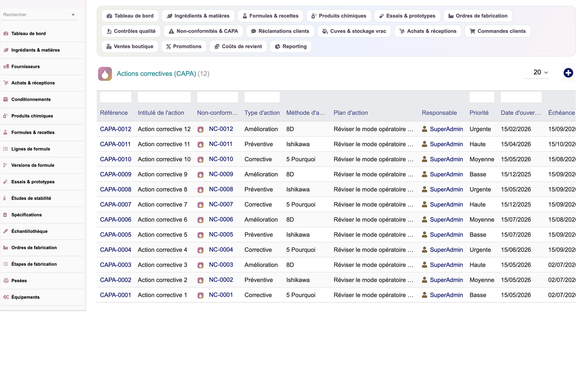The width and height of the screenshot is (588, 367).
Task: Open the Tableau de bord top tab
Action: 130,16
